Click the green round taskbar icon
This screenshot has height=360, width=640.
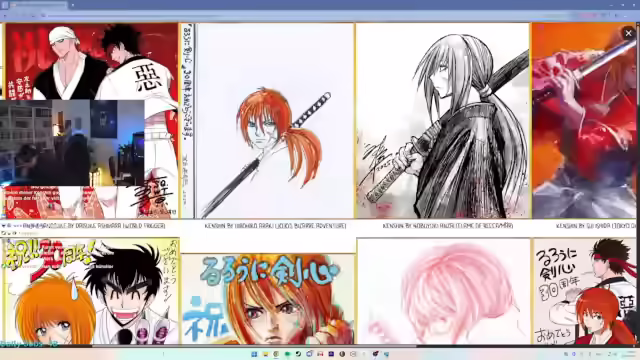pyautogui.click(x=287, y=354)
